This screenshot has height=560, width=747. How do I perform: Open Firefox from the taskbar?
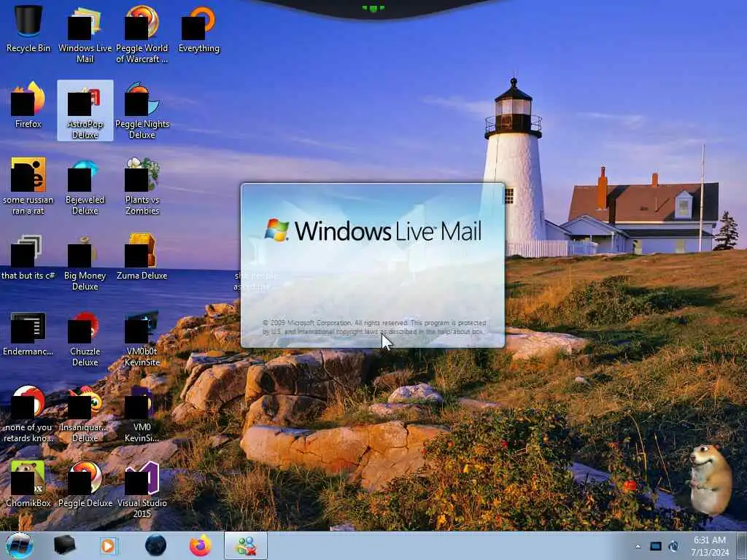201,545
